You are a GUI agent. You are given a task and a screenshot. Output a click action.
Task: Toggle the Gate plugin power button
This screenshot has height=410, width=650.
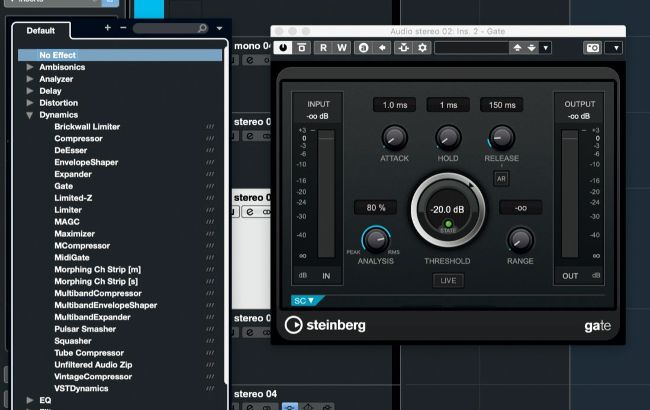[x=283, y=48]
